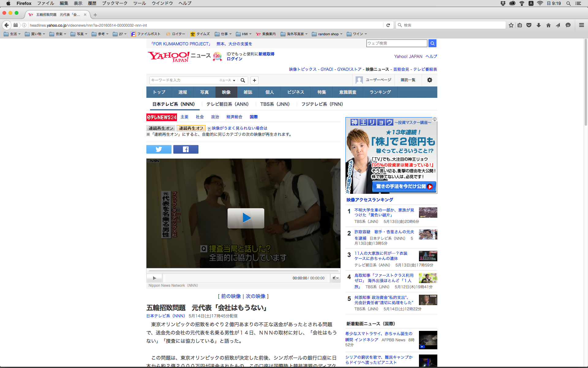Mute the video player sound

pyautogui.click(x=335, y=278)
